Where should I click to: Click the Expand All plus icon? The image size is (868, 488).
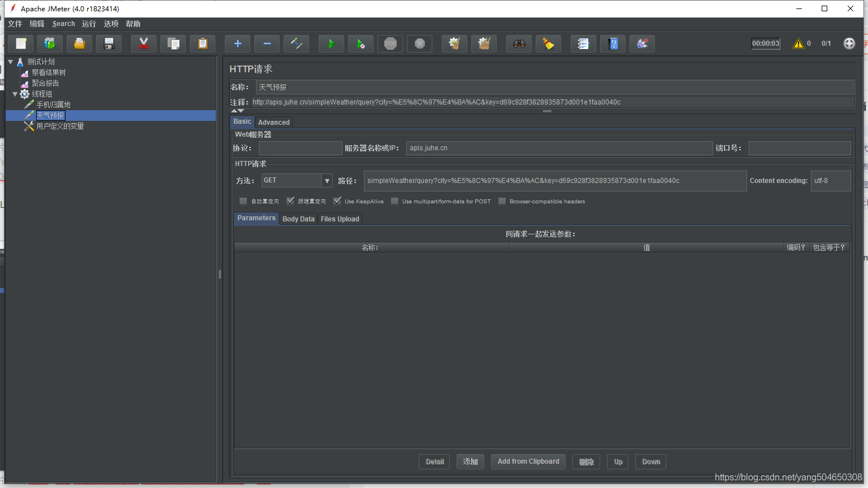238,43
